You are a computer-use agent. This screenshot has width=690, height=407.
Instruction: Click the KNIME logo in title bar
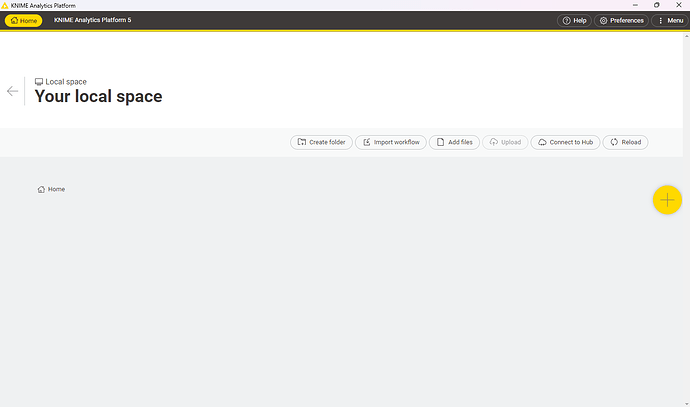[5, 5]
